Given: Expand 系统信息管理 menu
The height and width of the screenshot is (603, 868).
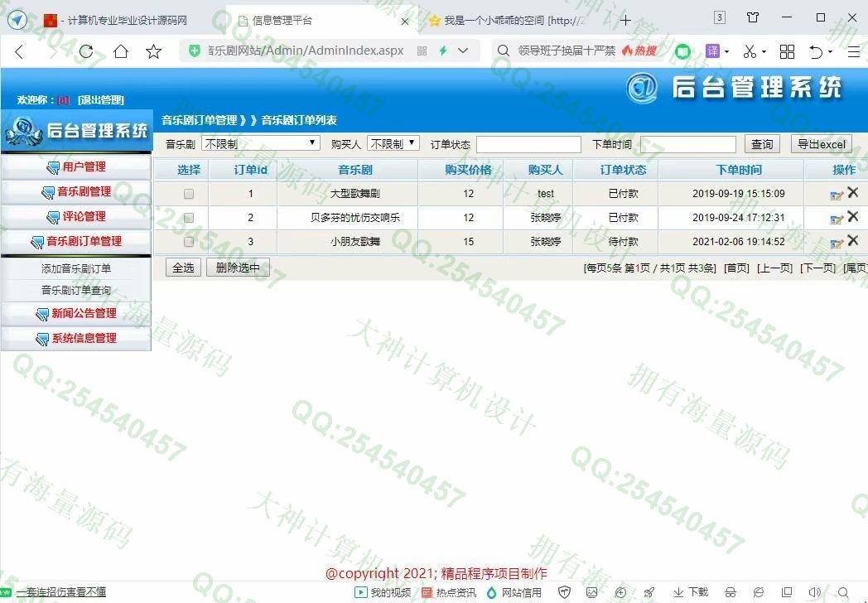Looking at the screenshot, I should 76,338.
